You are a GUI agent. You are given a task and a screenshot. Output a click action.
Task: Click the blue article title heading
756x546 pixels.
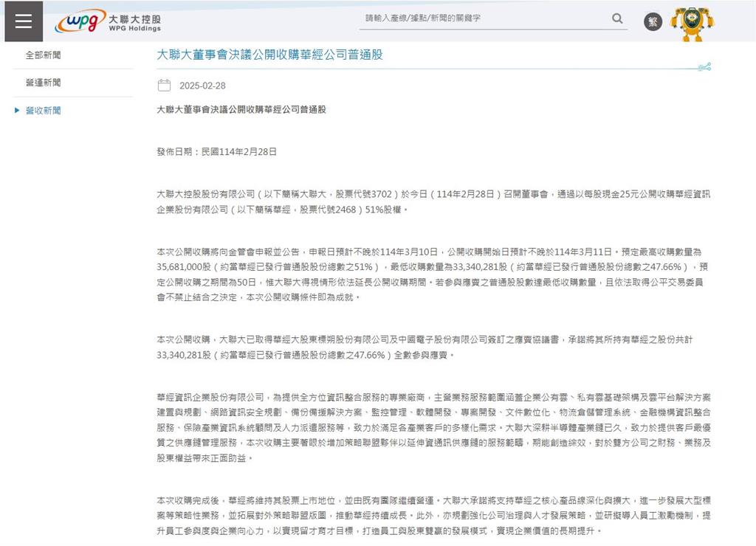pyautogui.click(x=269, y=55)
